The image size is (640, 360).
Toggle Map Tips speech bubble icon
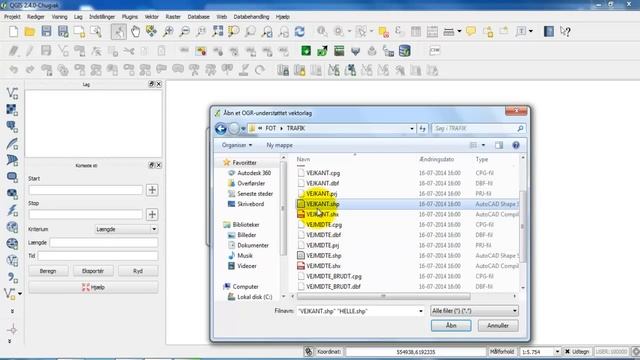(x=471, y=31)
